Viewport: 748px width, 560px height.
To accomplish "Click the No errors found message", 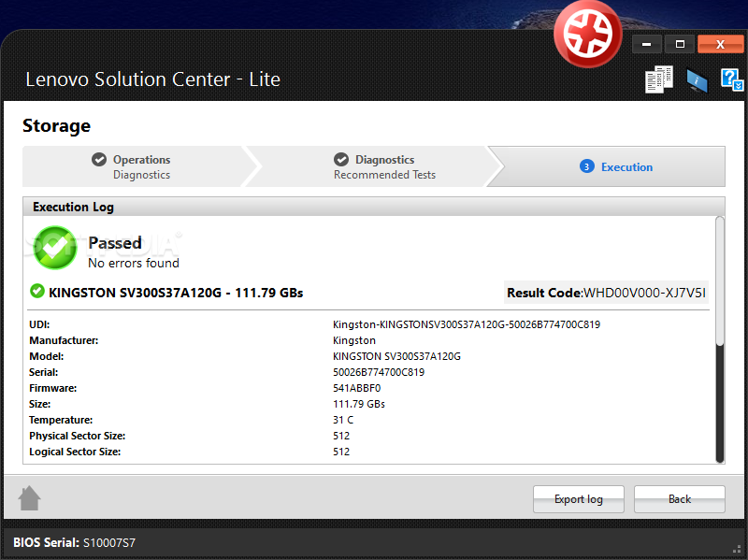I will [134, 263].
